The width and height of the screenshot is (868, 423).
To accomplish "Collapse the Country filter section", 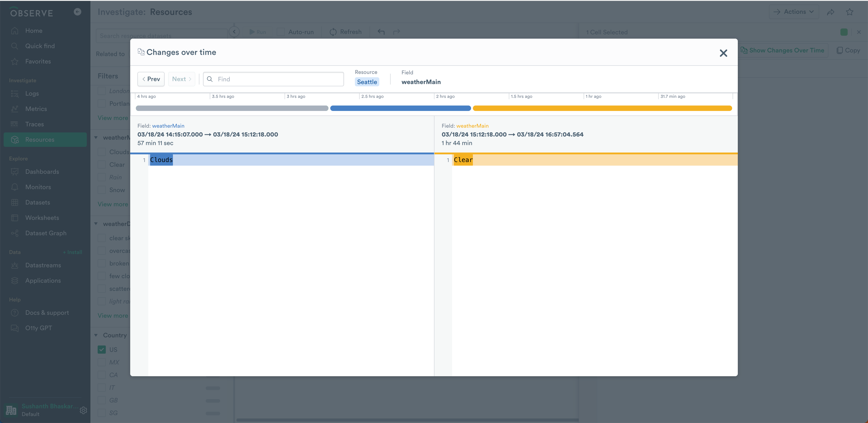I will click(x=96, y=335).
